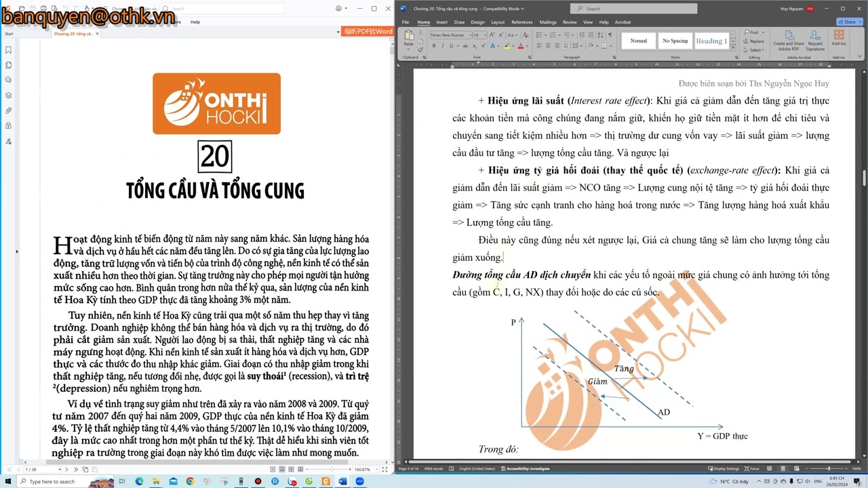Open the Font dialog launcher
Image resolution: width=868 pixels, height=488 pixels.
pos(530,58)
